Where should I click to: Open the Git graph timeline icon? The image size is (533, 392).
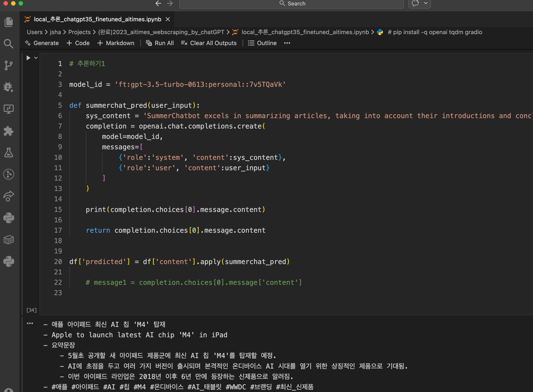(9, 174)
